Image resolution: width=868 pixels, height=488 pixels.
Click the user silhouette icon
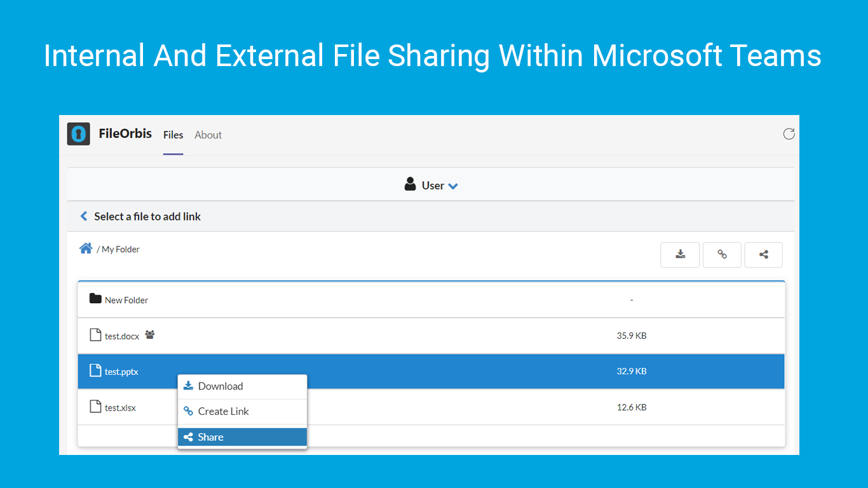pyautogui.click(x=410, y=184)
